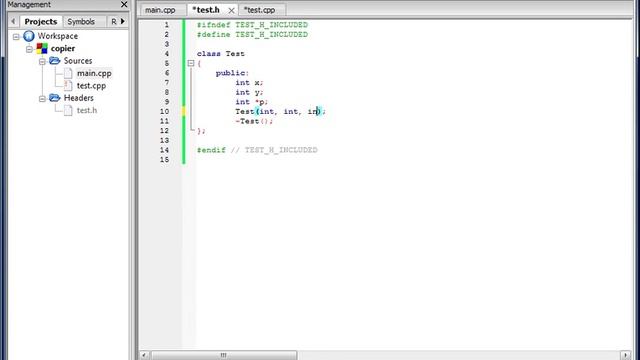Viewport: 640px width, 360px height.
Task: Place cursor on '#define TEST_H_INCLUDED' line
Action: 252,35
